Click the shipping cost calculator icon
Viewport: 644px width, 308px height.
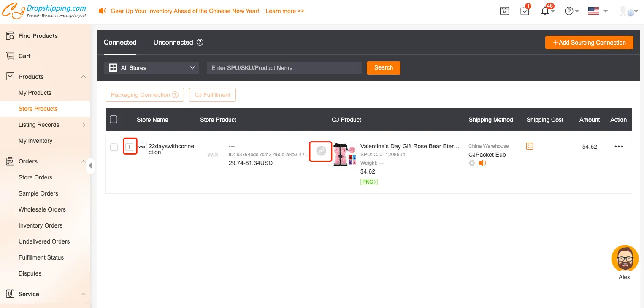[x=530, y=146]
